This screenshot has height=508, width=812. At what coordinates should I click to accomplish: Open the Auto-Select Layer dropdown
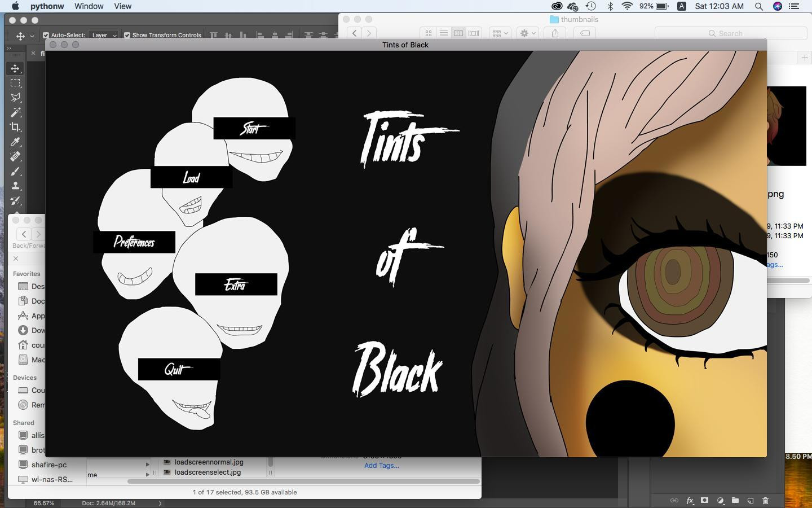104,35
